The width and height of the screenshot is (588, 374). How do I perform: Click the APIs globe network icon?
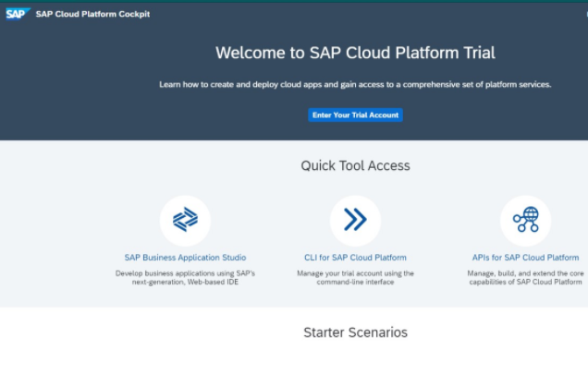click(525, 220)
